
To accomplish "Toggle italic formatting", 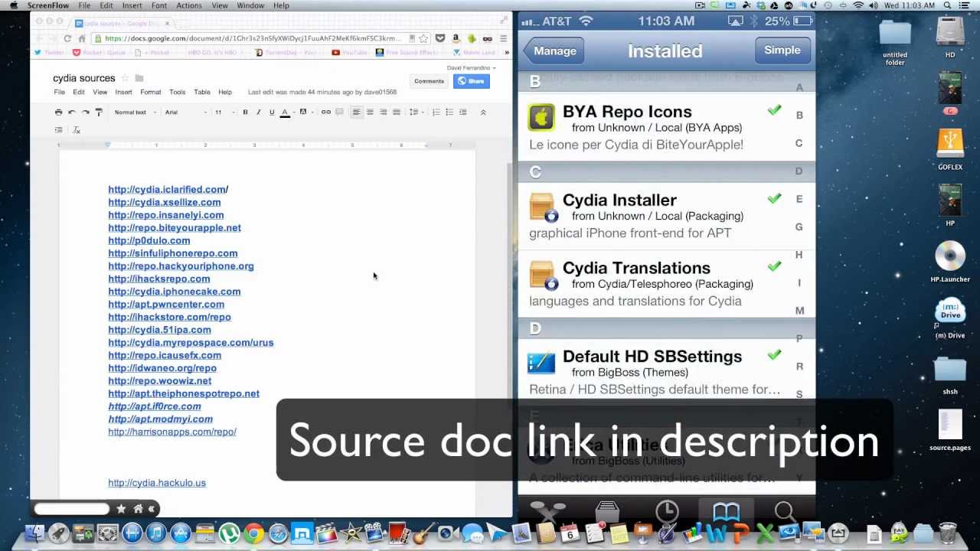I will coord(258,112).
